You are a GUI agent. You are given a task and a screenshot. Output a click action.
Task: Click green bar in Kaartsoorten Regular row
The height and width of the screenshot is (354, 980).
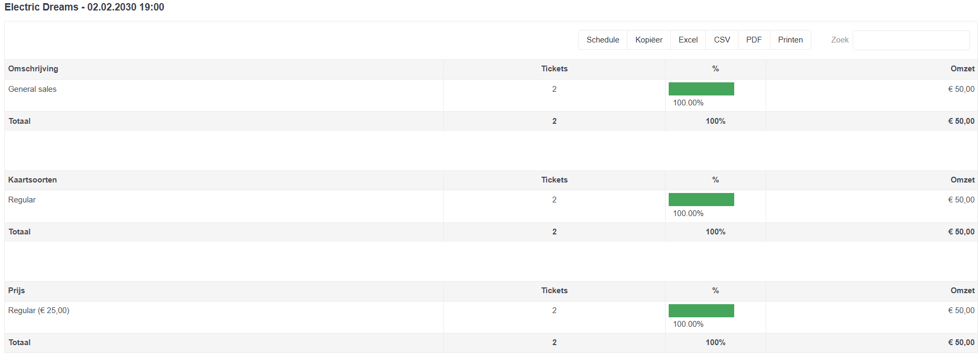pos(701,200)
